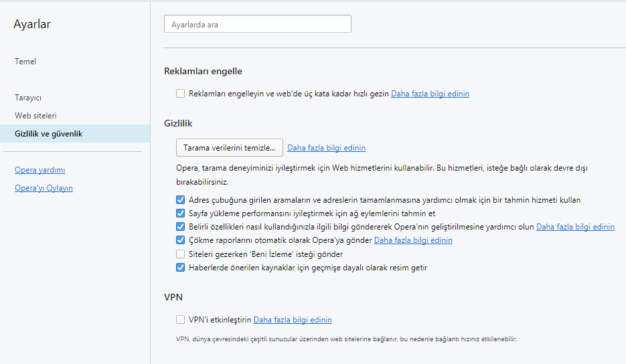
Task: Open the 'Opera'yı Oylayın' link
Action: pos(44,188)
